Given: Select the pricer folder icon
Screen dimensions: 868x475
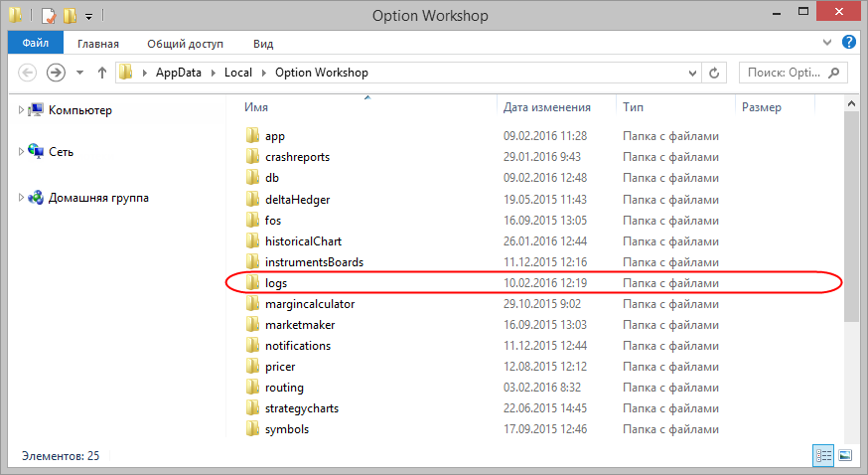Looking at the screenshot, I should pyautogui.click(x=252, y=367).
